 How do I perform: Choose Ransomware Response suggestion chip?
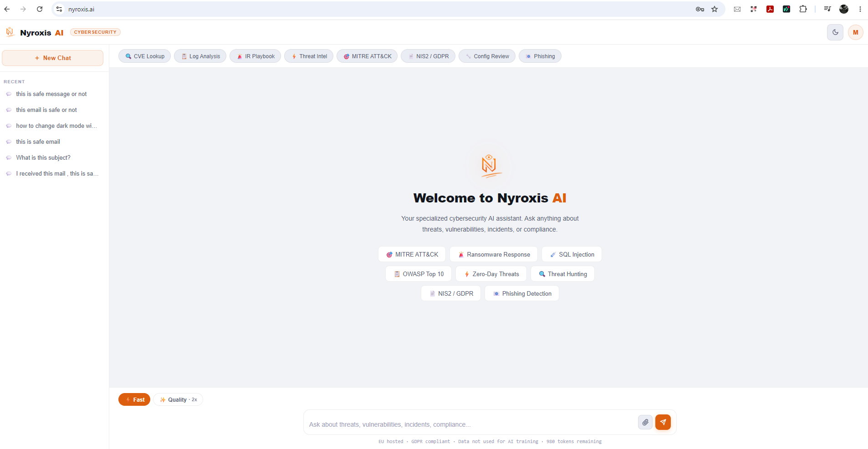tap(494, 254)
